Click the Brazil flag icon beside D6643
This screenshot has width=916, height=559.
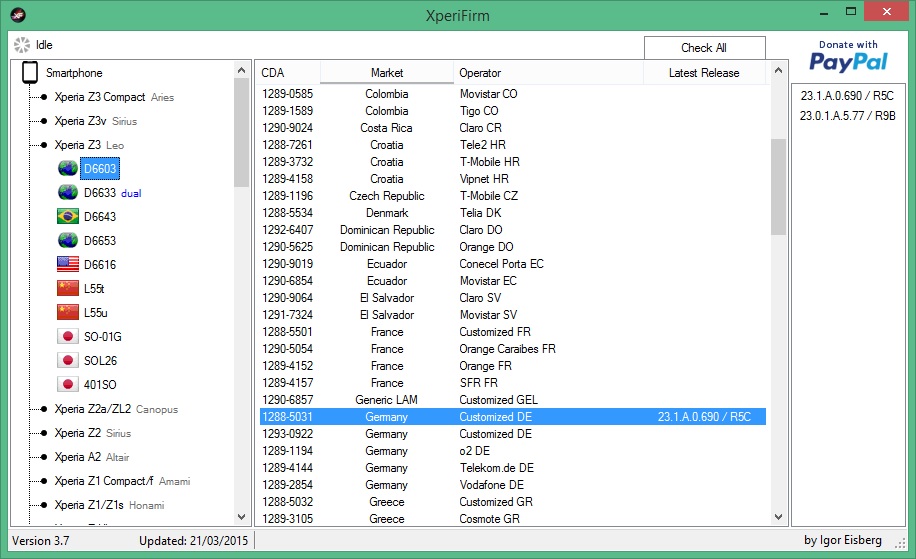[x=68, y=217]
